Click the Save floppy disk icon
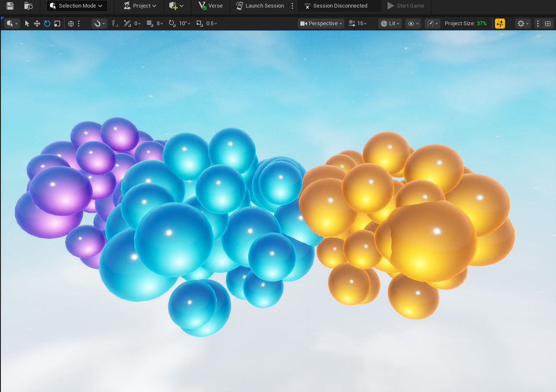556x392 pixels. [x=10, y=6]
